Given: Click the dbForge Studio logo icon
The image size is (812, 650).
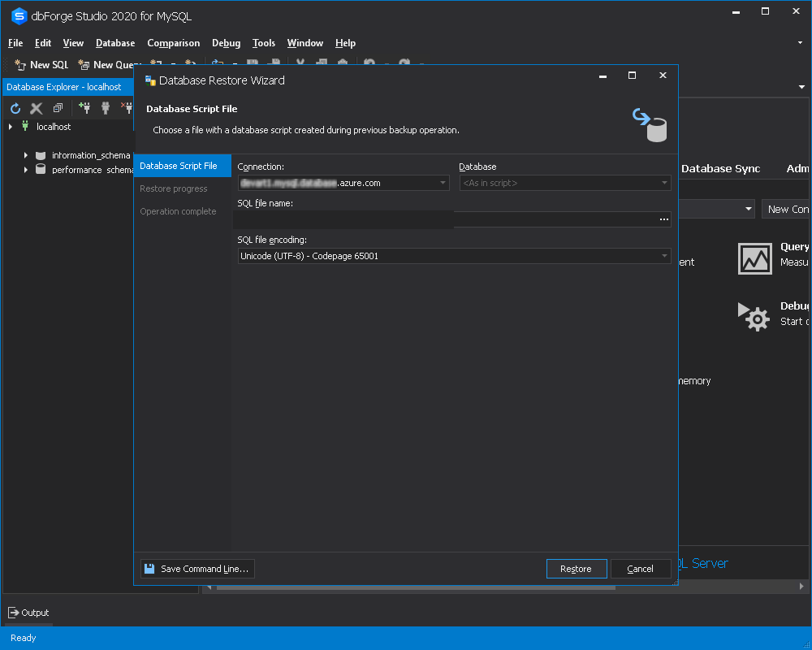Looking at the screenshot, I should pyautogui.click(x=19, y=16).
